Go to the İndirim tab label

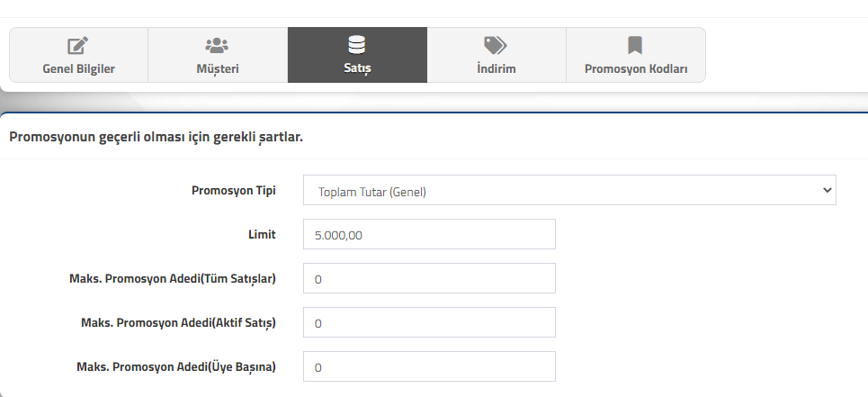coord(496,69)
